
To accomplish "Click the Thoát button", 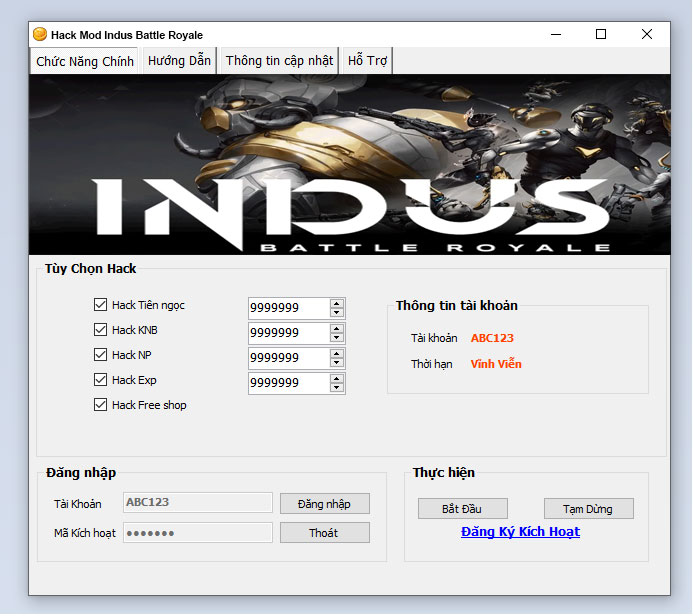I will coord(325,533).
